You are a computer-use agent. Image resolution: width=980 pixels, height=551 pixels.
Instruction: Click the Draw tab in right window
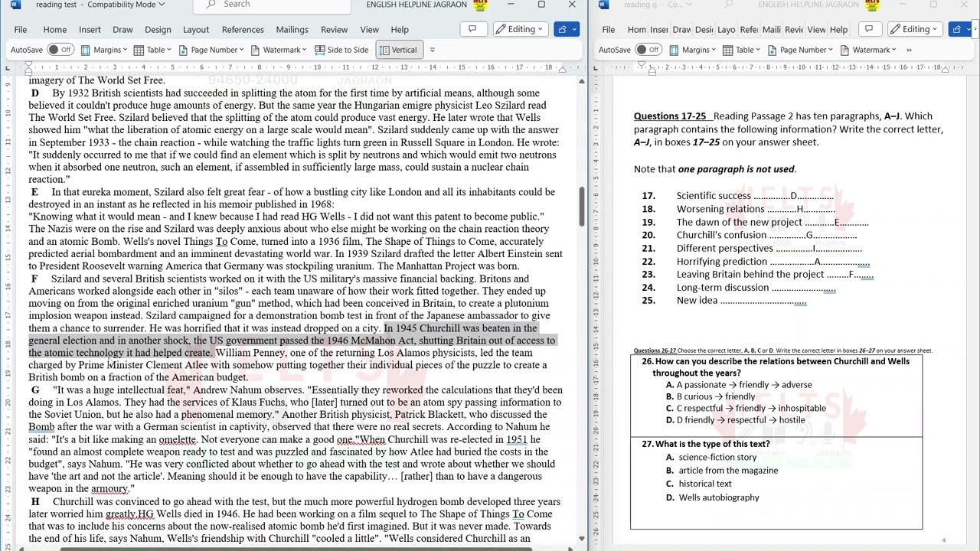[x=681, y=30]
